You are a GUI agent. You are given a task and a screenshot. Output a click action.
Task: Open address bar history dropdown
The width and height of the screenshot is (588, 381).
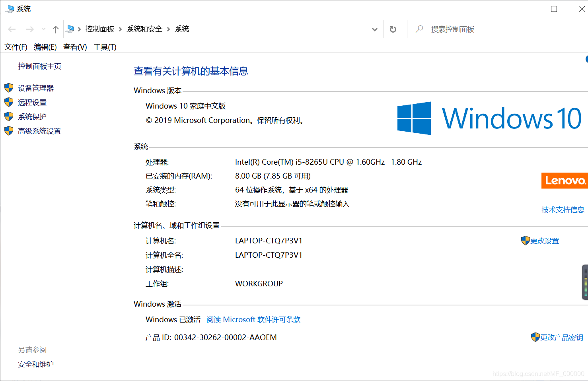[x=374, y=29]
